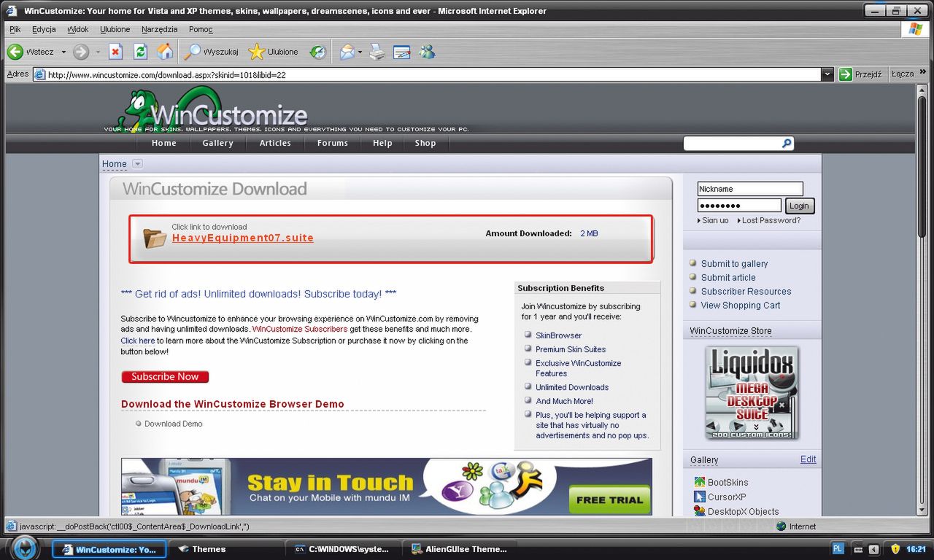Open the Lost Password? link
Screen dimensions: 934x560
[771, 220]
